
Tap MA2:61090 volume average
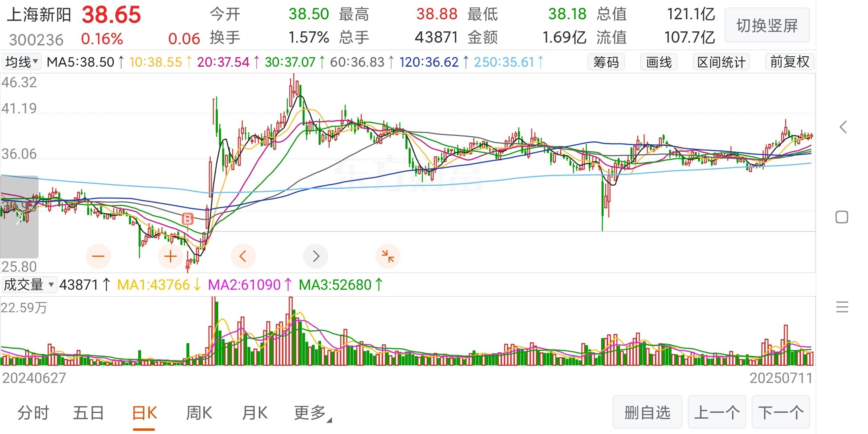click(x=244, y=285)
